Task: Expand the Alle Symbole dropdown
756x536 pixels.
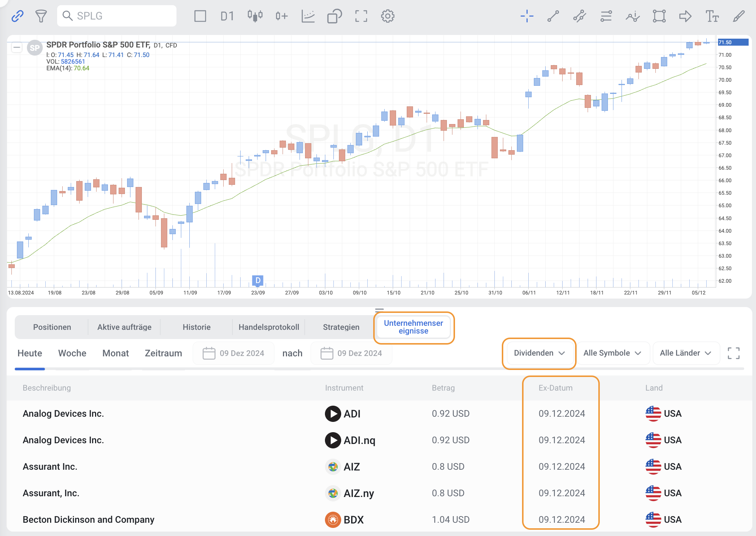Action: click(612, 353)
